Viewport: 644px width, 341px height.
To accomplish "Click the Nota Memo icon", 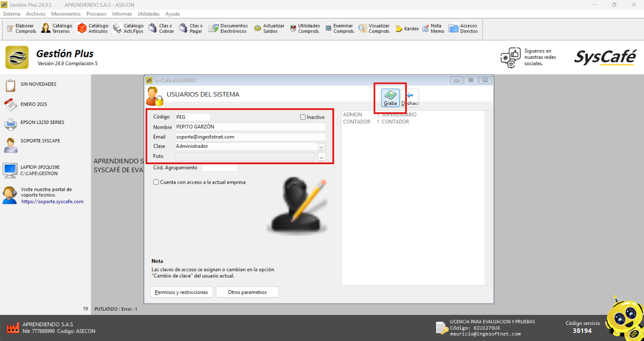I will [425, 29].
